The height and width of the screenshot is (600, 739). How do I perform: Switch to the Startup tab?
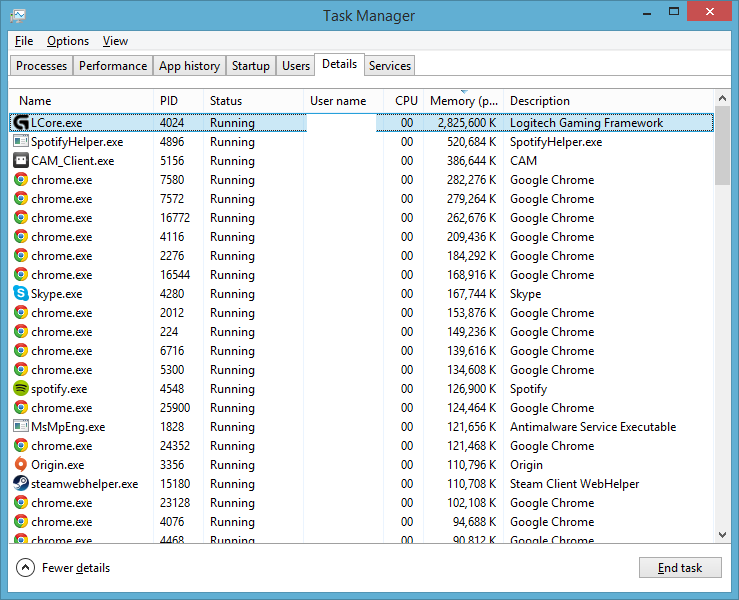(251, 66)
